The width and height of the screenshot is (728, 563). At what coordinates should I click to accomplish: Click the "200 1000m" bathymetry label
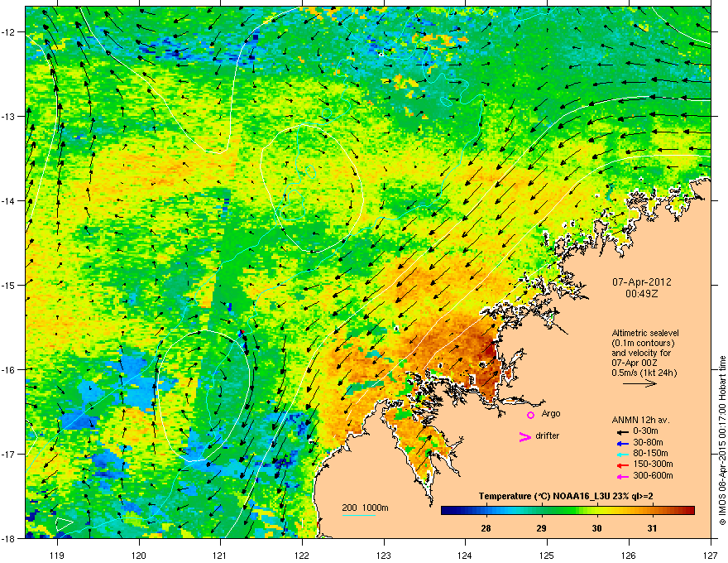365,508
